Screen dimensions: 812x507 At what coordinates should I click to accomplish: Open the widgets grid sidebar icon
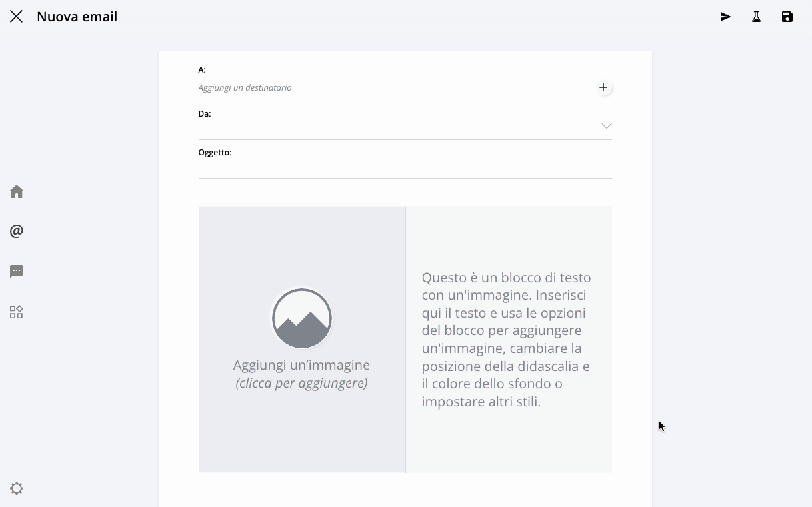click(x=17, y=312)
